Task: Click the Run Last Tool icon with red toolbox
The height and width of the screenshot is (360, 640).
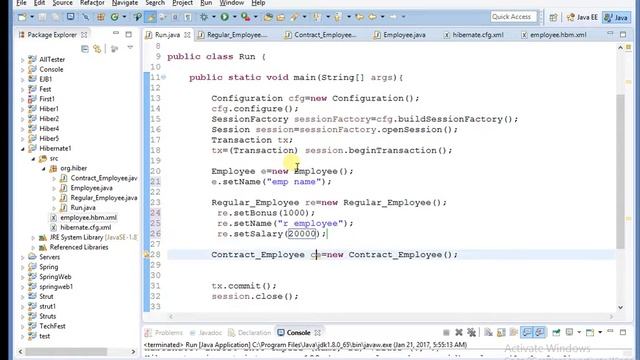Action: (245, 17)
